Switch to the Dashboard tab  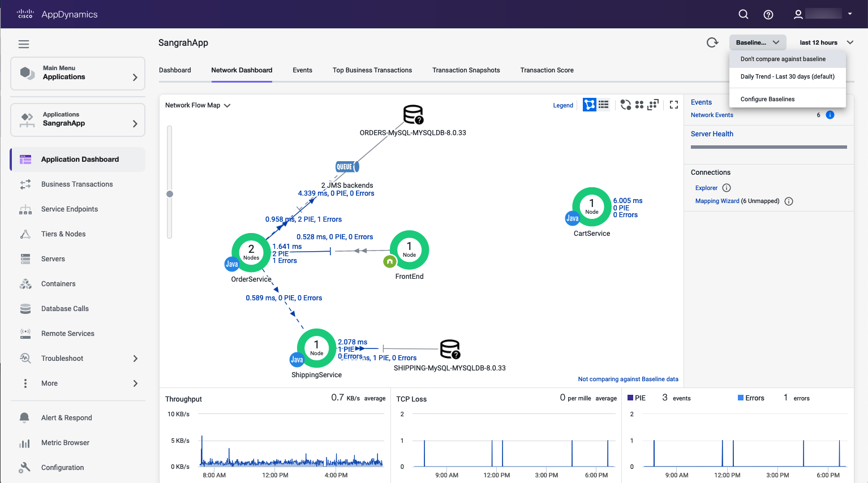pos(175,70)
